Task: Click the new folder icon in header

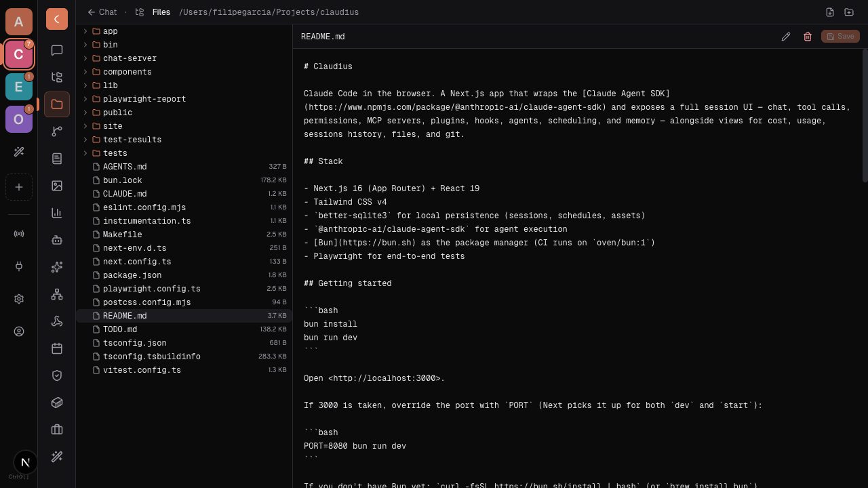Action: click(x=849, y=12)
